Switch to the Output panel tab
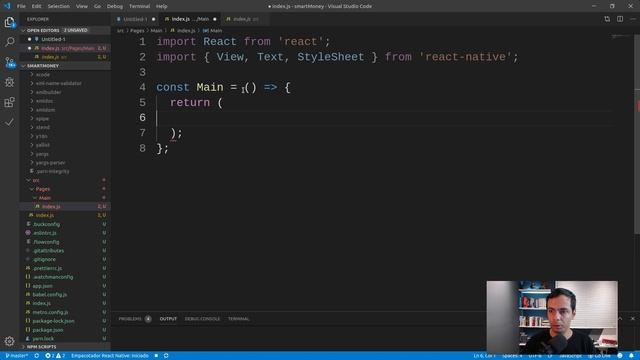640x360 pixels. tap(168, 319)
